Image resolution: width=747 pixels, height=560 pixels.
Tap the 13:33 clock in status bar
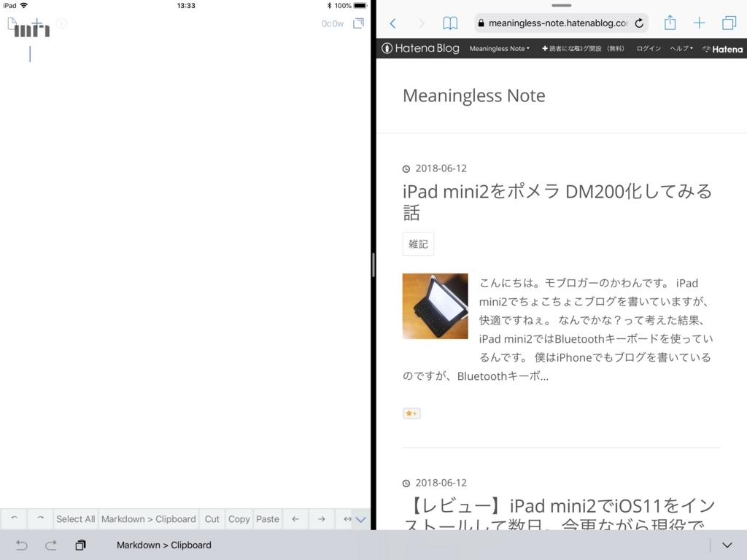186,6
